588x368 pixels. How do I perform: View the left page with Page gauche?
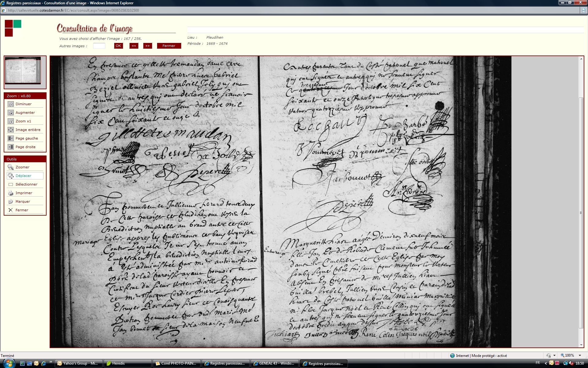tap(11, 139)
